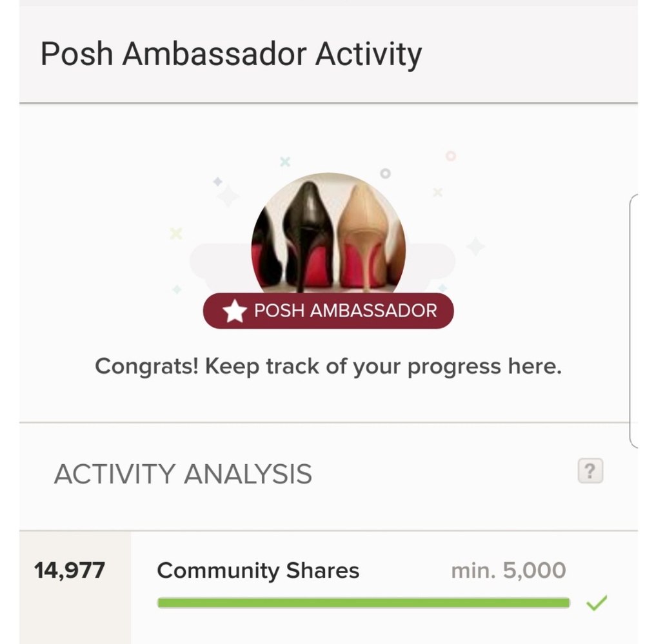The image size is (645, 644).
Task: Open the Activity Analysis help question mark
Action: tap(590, 471)
